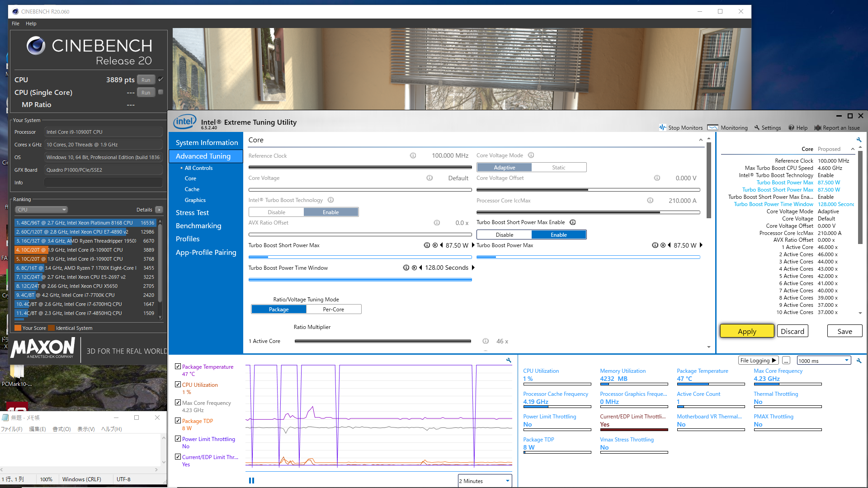Image resolution: width=868 pixels, height=488 pixels.
Task: Start File Logging
Action: click(758, 361)
